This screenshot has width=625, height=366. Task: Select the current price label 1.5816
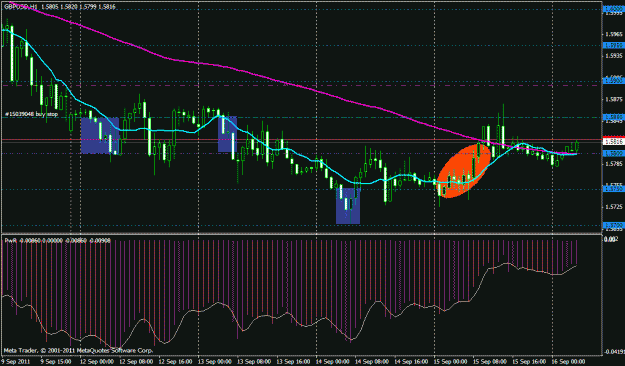[613, 142]
